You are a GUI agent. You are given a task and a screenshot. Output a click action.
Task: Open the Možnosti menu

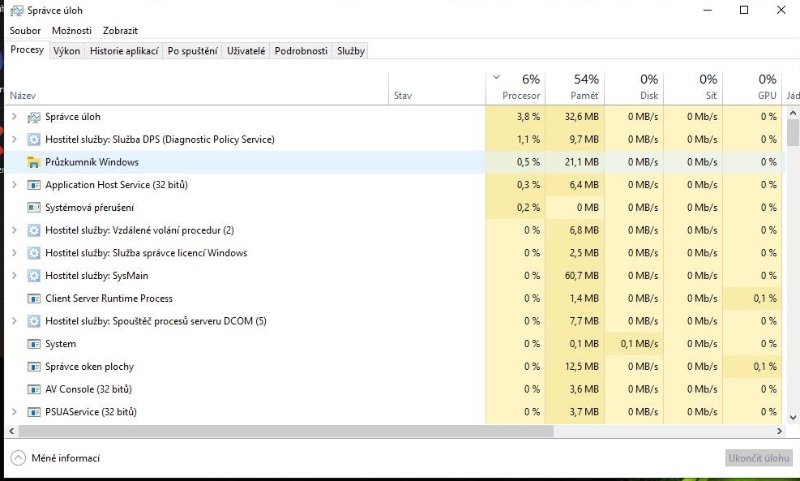point(72,31)
